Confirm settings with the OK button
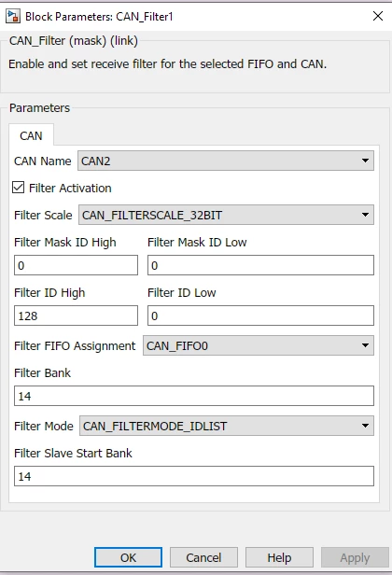The image size is (392, 575). (x=128, y=557)
